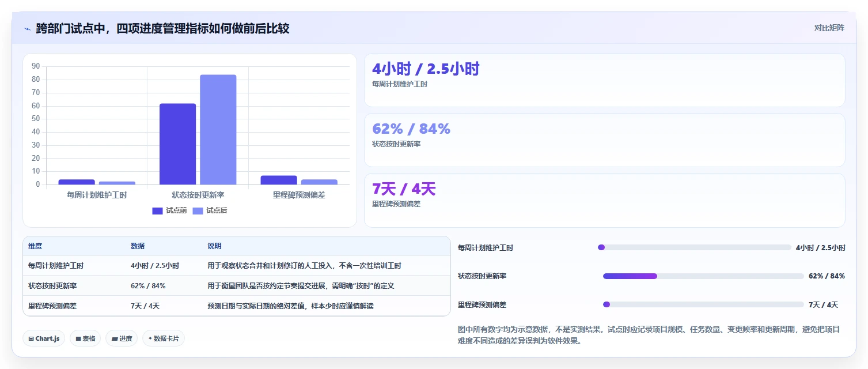Click 里程碑预测偏差 in the table's first column

[52, 306]
